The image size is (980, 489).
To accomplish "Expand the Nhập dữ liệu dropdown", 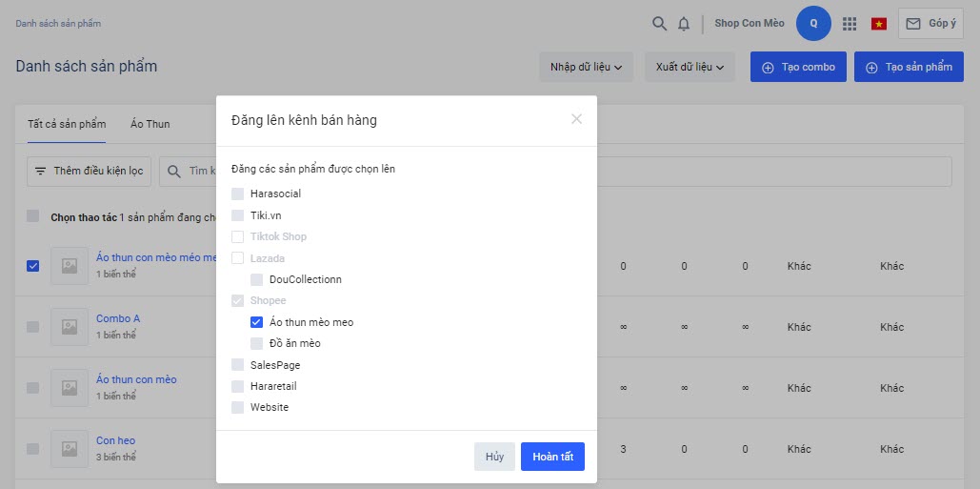I will 586,67.
